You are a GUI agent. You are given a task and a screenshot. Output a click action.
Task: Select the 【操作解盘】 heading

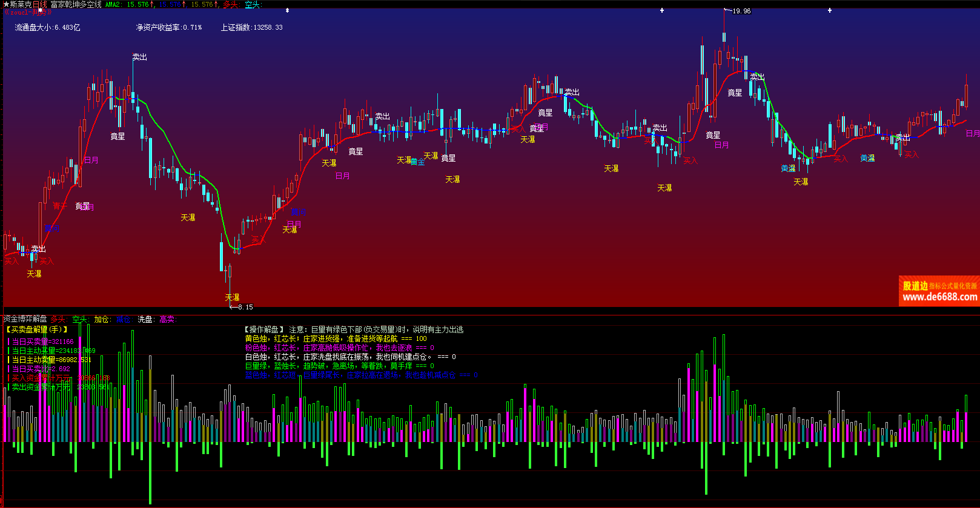coord(264,329)
